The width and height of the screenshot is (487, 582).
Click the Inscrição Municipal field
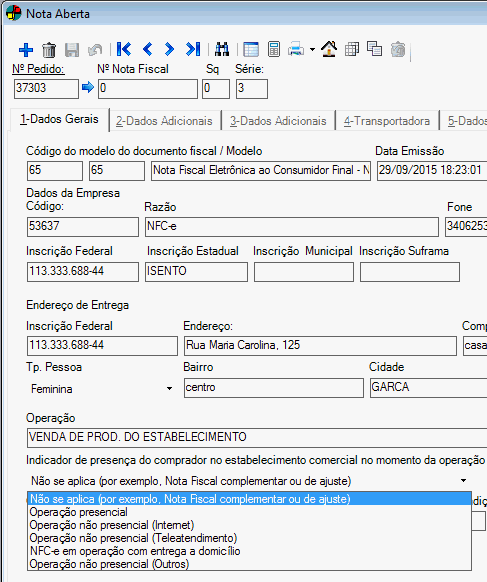click(x=304, y=272)
